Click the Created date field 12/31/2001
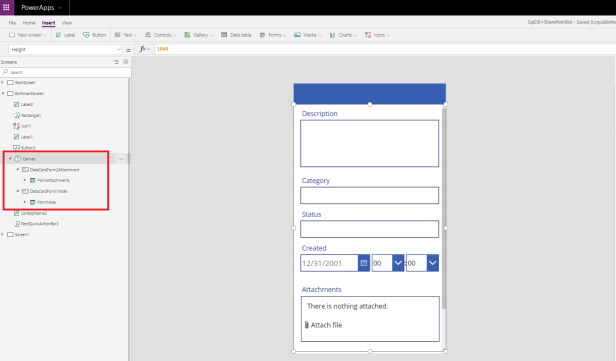 (x=329, y=263)
